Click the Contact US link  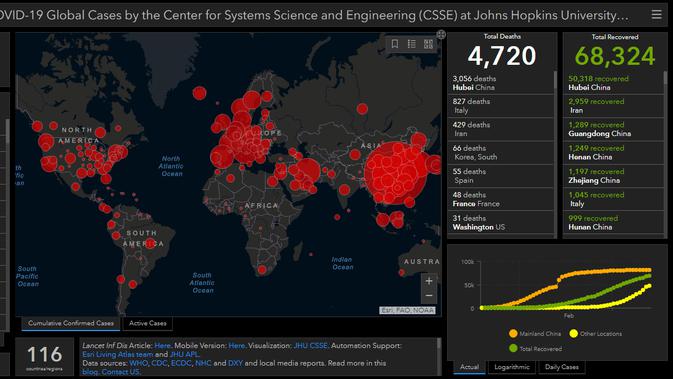pyautogui.click(x=121, y=372)
